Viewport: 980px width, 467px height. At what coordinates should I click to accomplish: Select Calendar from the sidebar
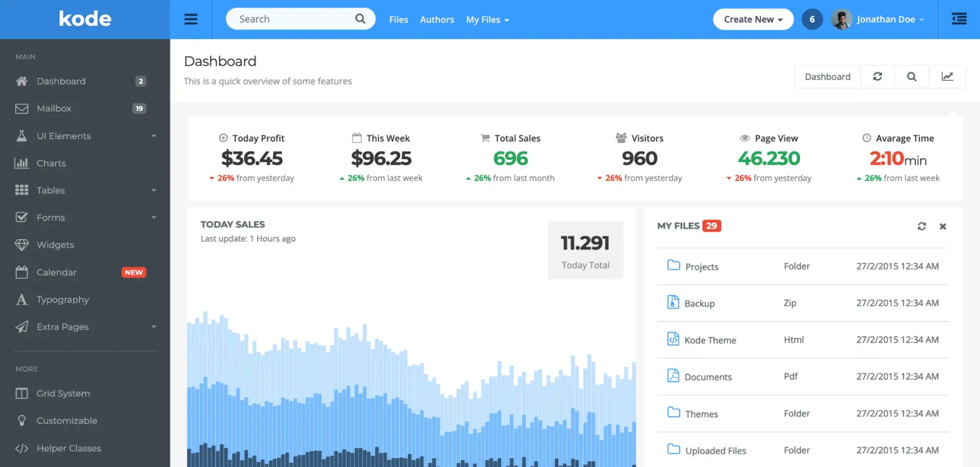tap(56, 272)
